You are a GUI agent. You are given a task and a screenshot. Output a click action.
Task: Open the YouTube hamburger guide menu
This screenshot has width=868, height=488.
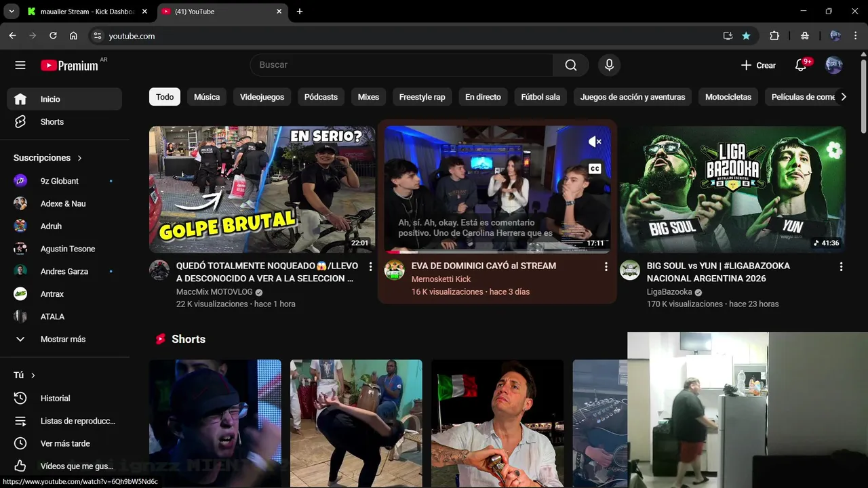(x=20, y=65)
